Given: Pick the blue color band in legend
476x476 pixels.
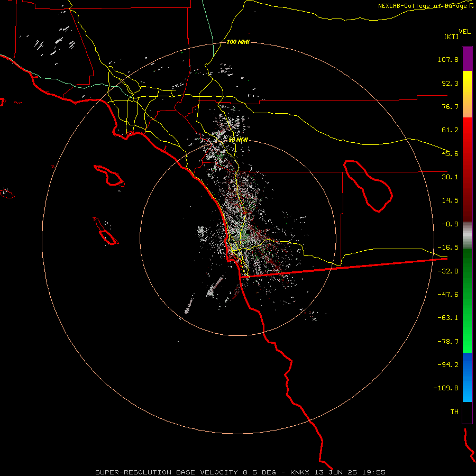Looking at the screenshot, I should click(x=467, y=377).
